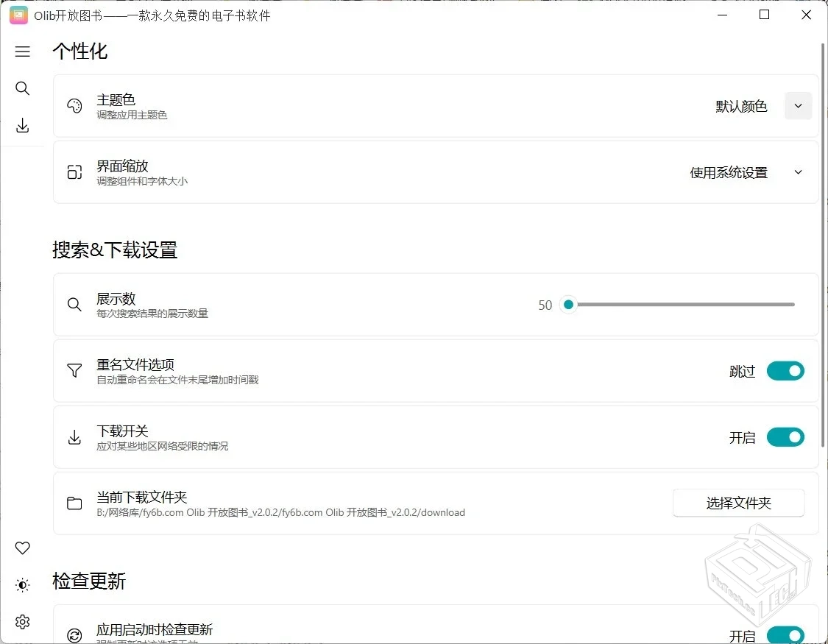Viewport: 828px width, 644px height.
Task: Open the hamburger navigation menu
Action: [22, 52]
